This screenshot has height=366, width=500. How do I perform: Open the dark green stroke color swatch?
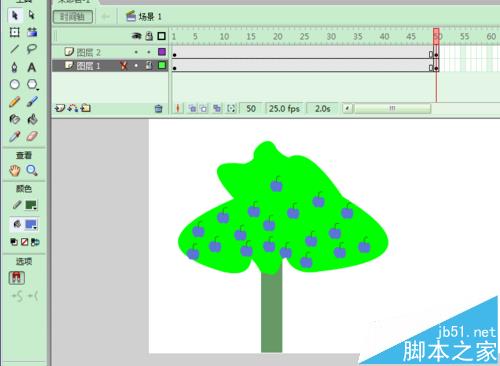pos(31,205)
